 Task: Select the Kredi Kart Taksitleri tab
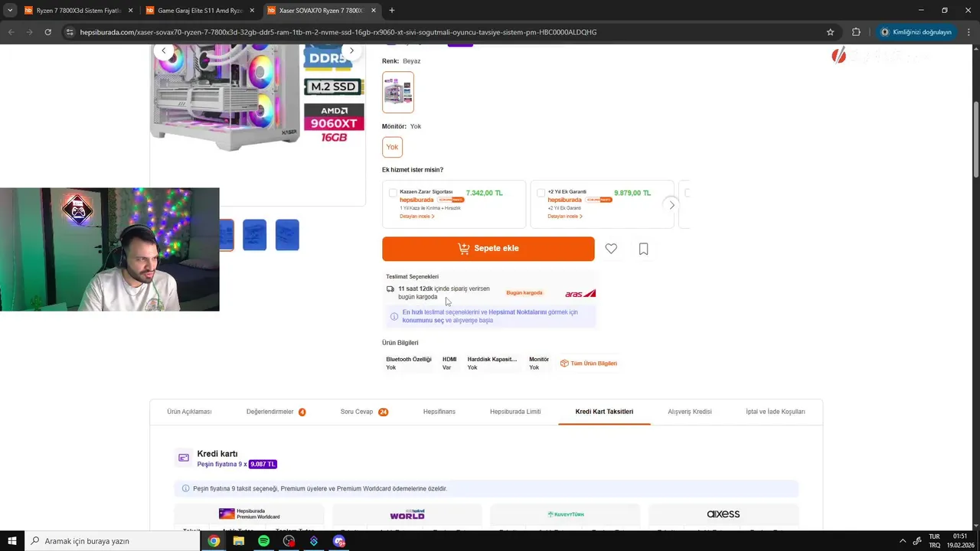(604, 412)
